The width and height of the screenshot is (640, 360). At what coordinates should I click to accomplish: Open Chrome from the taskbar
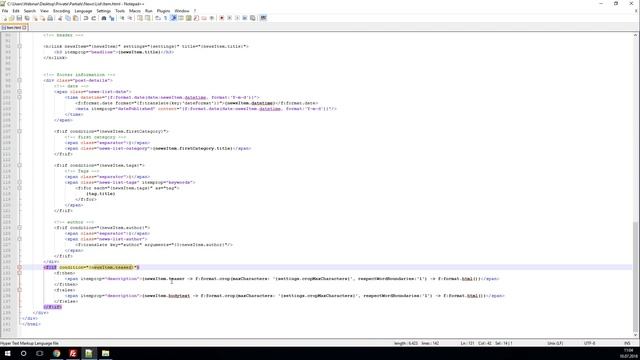[x=56, y=353]
